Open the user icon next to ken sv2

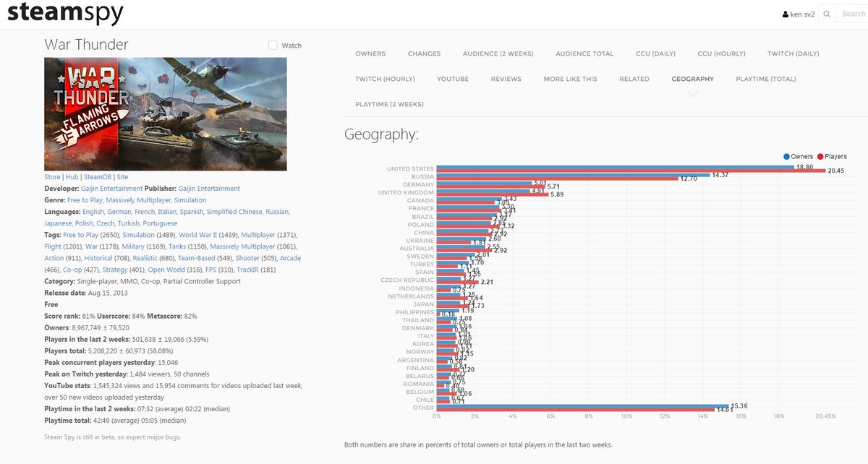click(x=786, y=14)
